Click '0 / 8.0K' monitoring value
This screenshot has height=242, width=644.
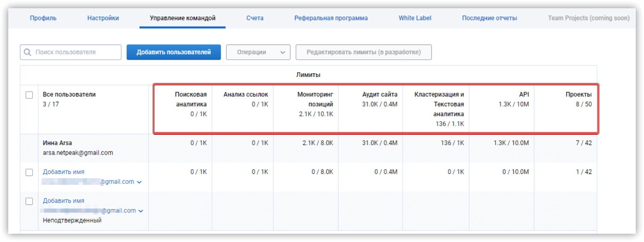[x=322, y=172]
